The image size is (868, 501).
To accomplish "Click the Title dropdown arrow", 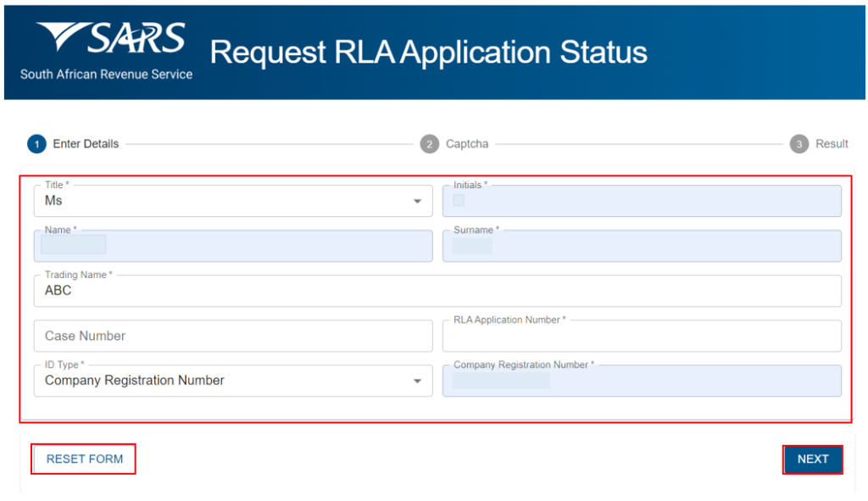I will tap(417, 201).
